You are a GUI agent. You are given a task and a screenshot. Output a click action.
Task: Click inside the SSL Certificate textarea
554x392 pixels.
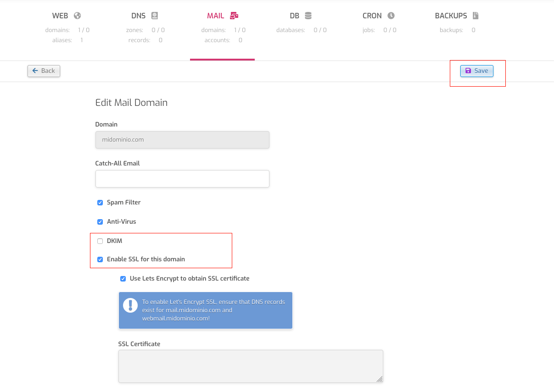251,366
